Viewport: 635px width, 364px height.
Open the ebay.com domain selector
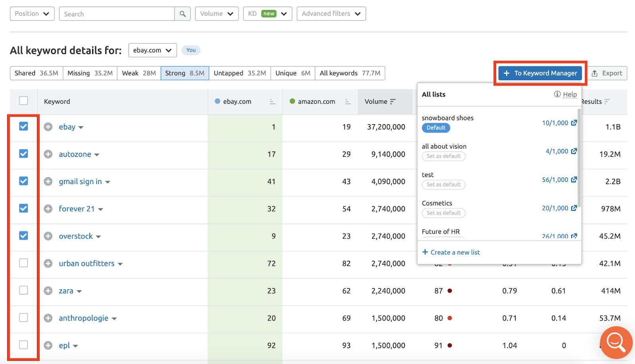point(152,50)
